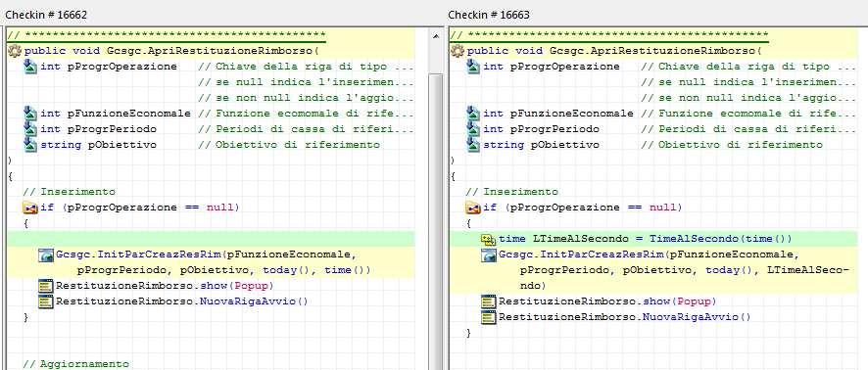The height and width of the screenshot is (370, 868).
Task: Click the if-block icon in Checkin 16662
Action: pos(30,208)
